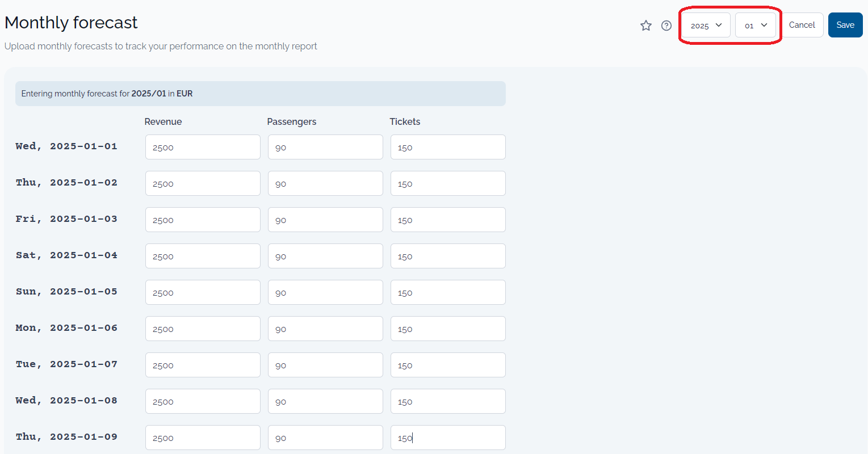Click the 'Wed, 2025-01-01' date label
Viewport: 868px width, 454px height.
pyautogui.click(x=66, y=146)
